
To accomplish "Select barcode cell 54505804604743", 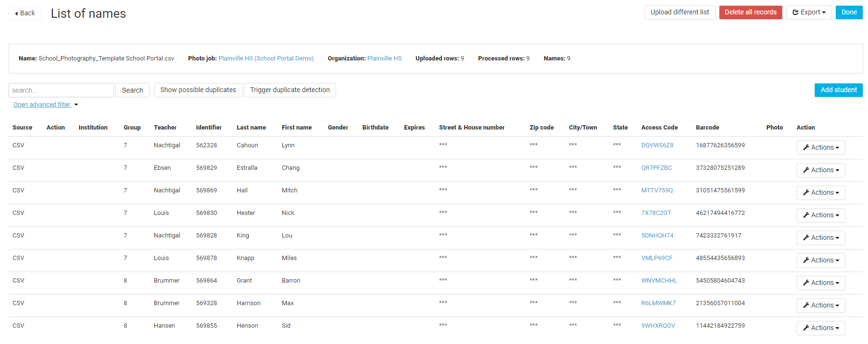I will [720, 281].
